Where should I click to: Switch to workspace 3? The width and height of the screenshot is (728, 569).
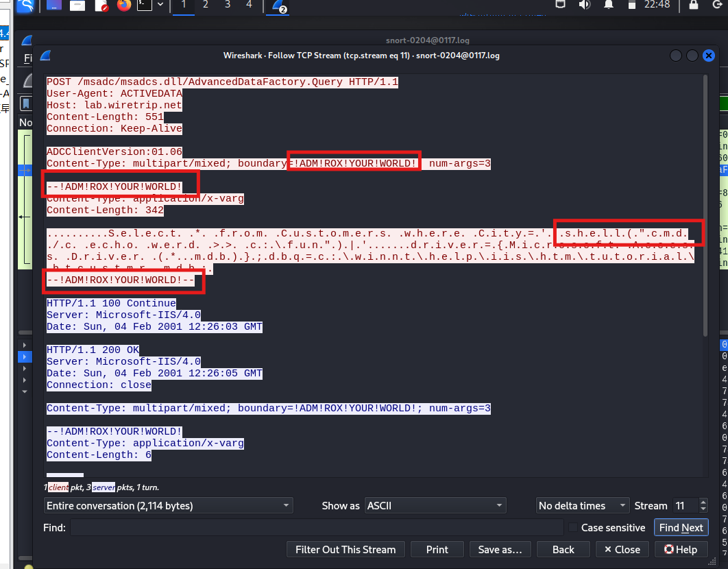click(x=228, y=5)
